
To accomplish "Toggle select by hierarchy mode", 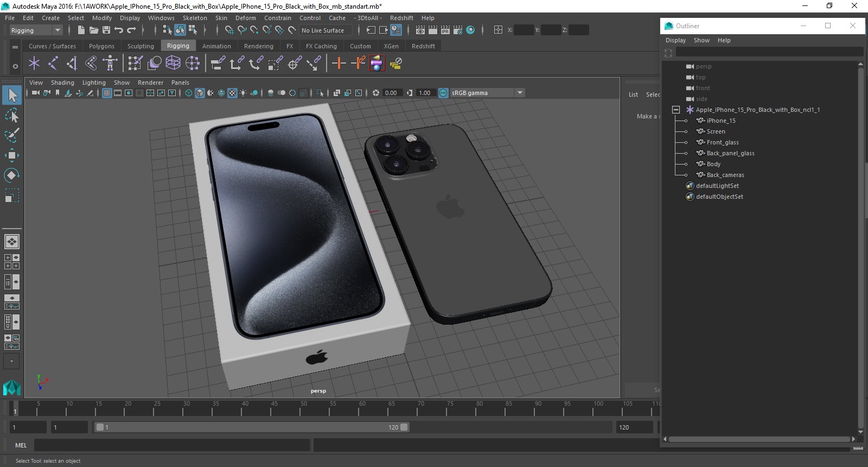I will (168, 30).
